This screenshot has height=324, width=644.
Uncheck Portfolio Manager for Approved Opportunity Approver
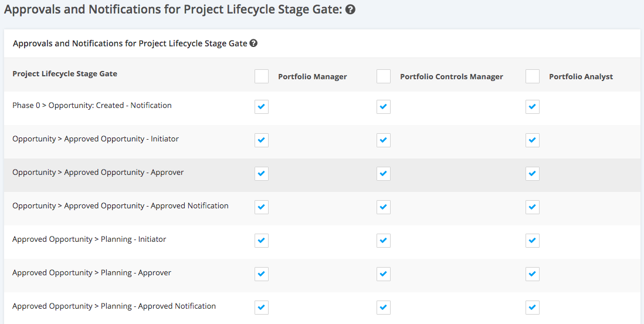(x=262, y=174)
